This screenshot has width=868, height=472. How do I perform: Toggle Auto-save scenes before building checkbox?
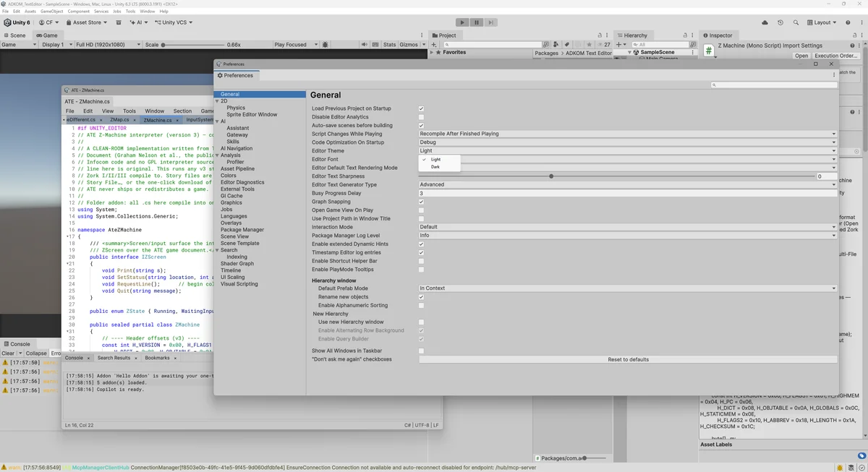coord(422,125)
